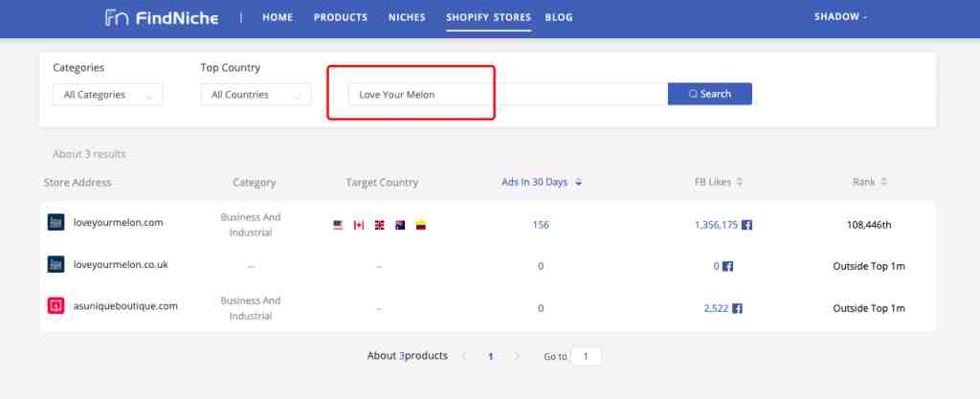Click the 1,356,175 FB likes value
This screenshot has width=980, height=399.
pyautogui.click(x=716, y=225)
